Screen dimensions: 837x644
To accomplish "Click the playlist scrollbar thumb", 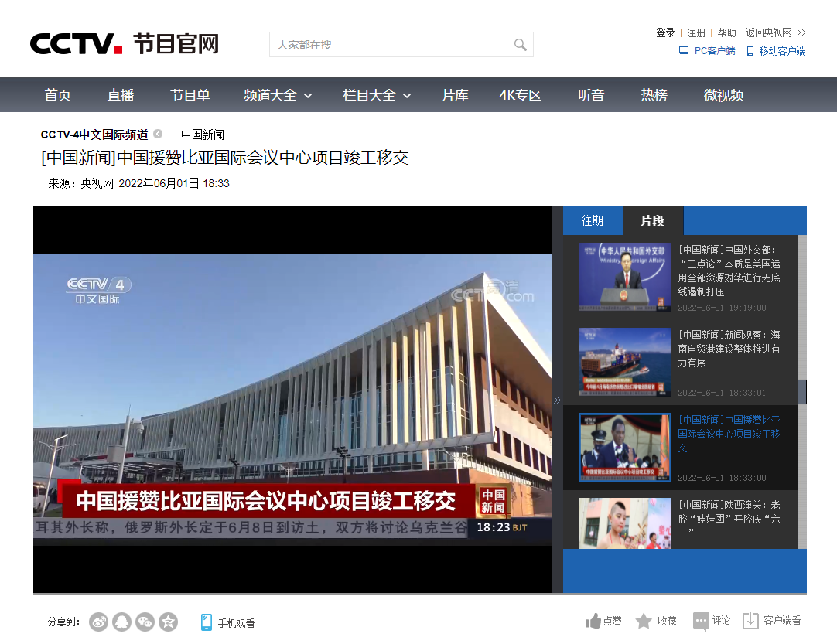I will click(x=801, y=392).
